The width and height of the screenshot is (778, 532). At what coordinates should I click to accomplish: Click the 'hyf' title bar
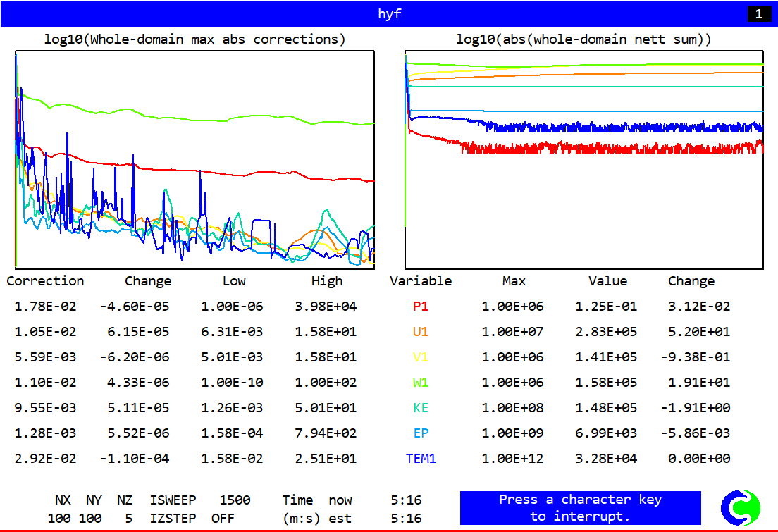pos(389,13)
